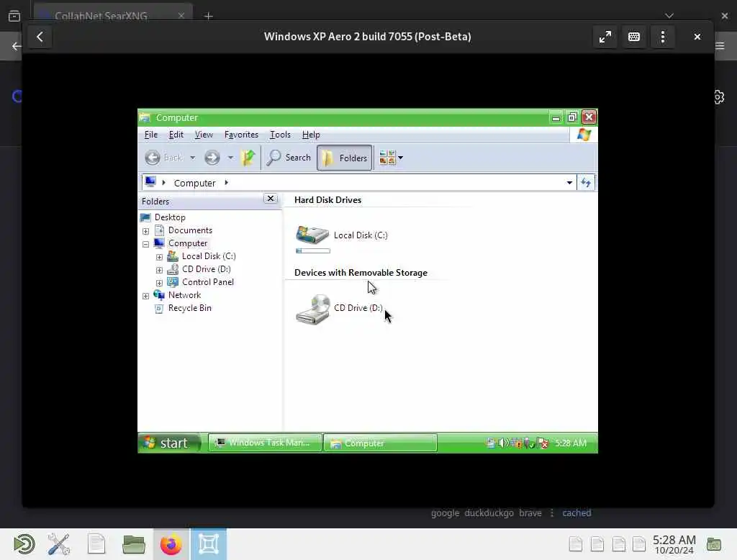Click the Up folder icon in toolbar
Image resolution: width=737 pixels, height=560 pixels.
[248, 158]
